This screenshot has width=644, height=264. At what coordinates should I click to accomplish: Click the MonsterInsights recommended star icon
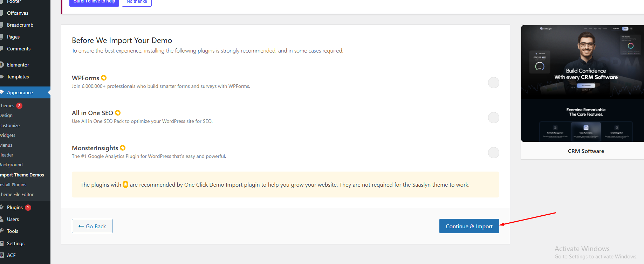[x=123, y=148]
